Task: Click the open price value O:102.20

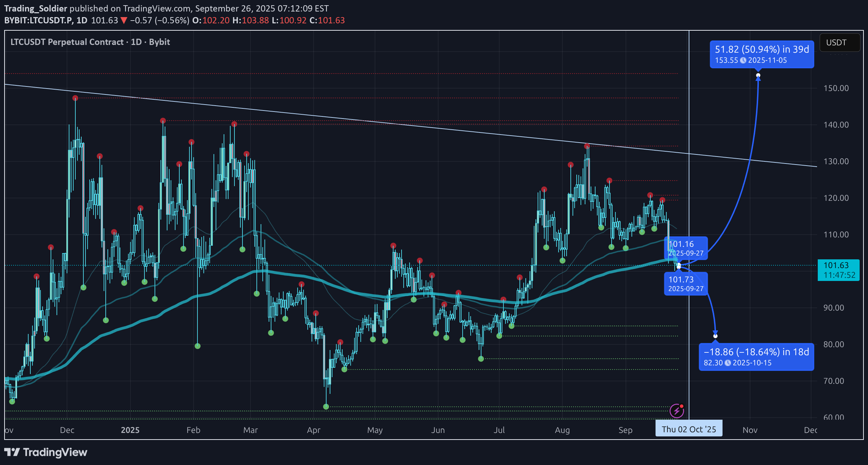Action: [211, 20]
